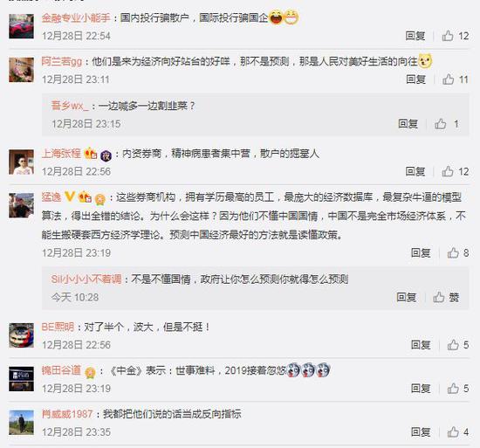Click 回复 on 阿兰若gg's comment
The height and width of the screenshot is (448, 480).
coord(416,80)
